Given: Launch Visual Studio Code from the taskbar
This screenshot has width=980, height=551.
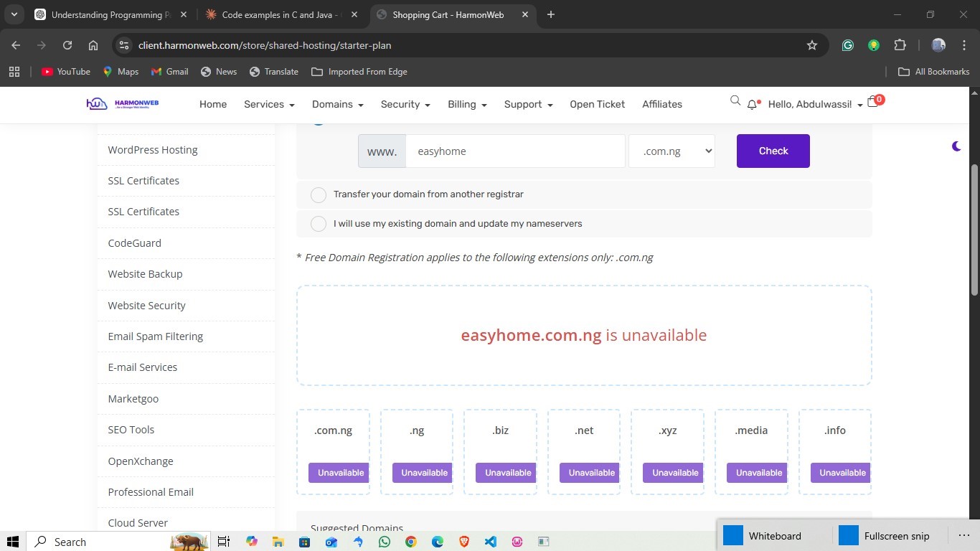Looking at the screenshot, I should 491,542.
